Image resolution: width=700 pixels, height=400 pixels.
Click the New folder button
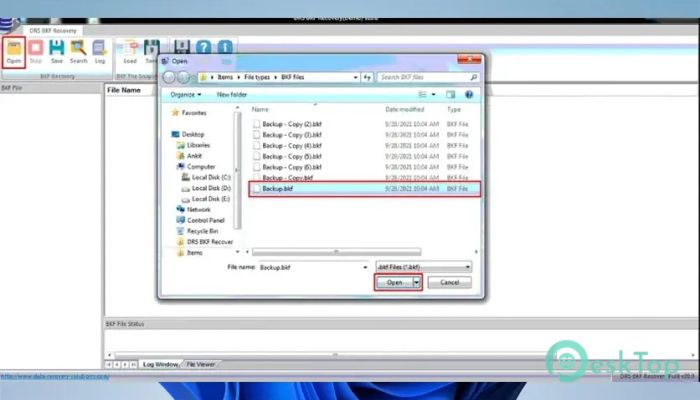click(x=232, y=95)
